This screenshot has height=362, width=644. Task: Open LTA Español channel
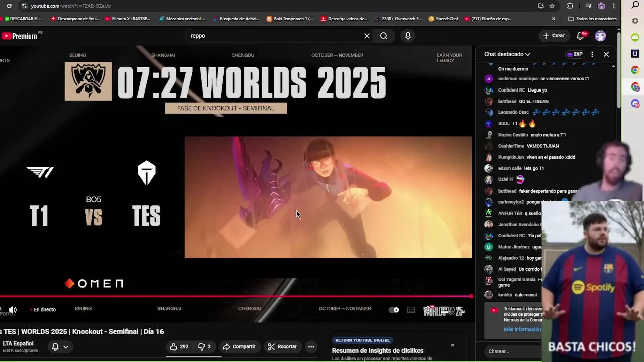[x=18, y=344]
